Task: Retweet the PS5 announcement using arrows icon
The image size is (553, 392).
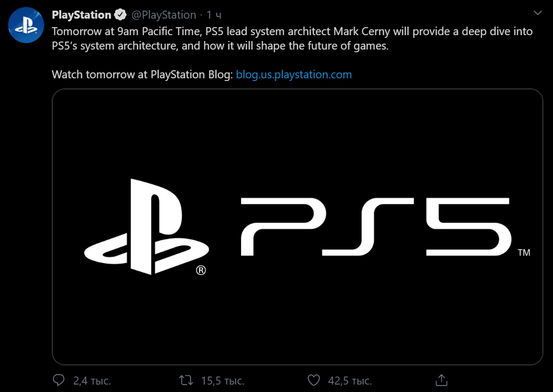Action: click(186, 380)
